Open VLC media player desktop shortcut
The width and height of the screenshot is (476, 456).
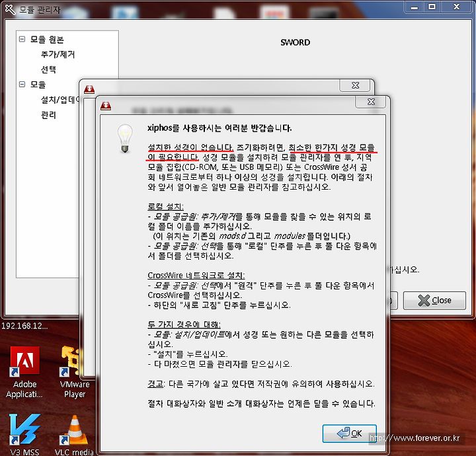tap(74, 434)
